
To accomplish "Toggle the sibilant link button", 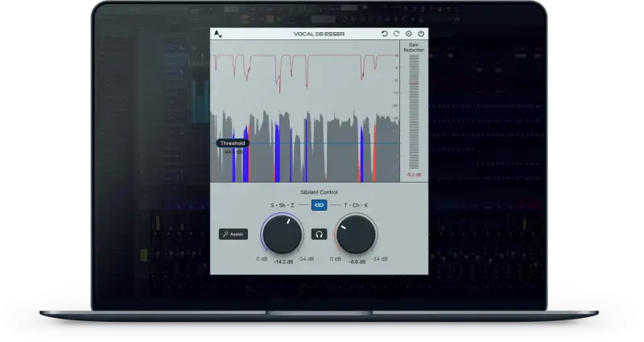I will [x=319, y=205].
